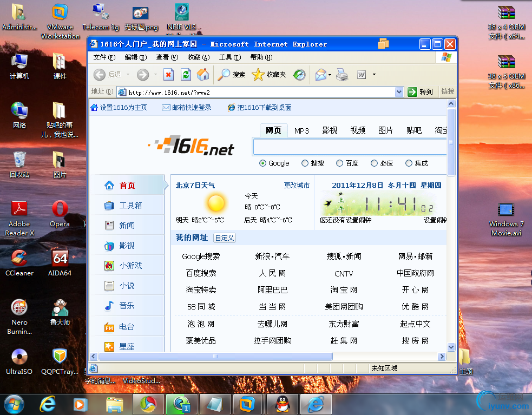Go to the Home page icon
532x415 pixels.
pyautogui.click(x=203, y=75)
